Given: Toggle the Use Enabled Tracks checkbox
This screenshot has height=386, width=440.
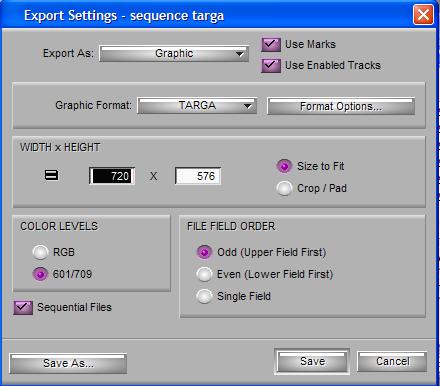Looking at the screenshot, I should click(x=271, y=65).
